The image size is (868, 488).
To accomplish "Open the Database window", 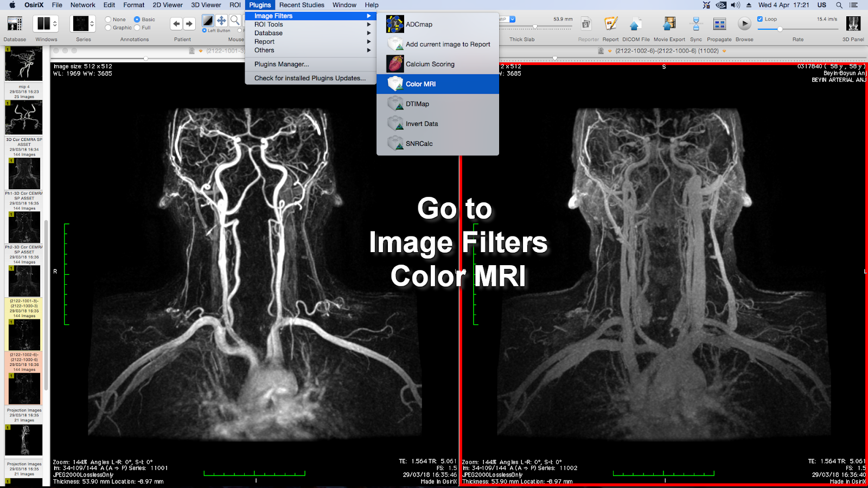I will click(x=14, y=24).
